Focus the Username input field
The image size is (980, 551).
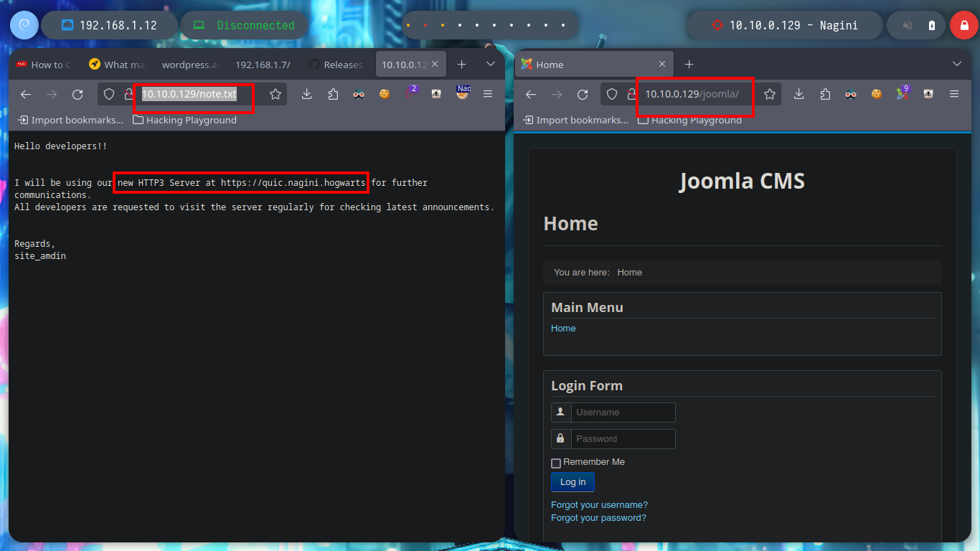click(623, 413)
